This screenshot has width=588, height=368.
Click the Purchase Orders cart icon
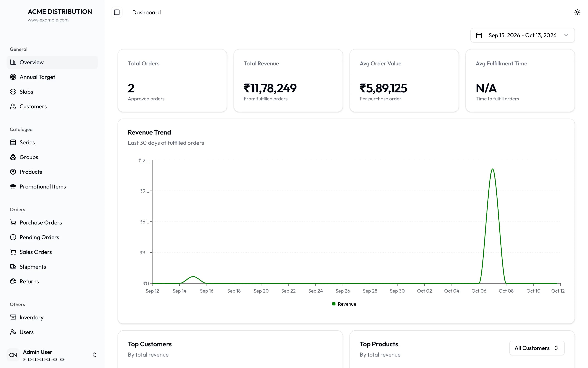click(x=13, y=223)
